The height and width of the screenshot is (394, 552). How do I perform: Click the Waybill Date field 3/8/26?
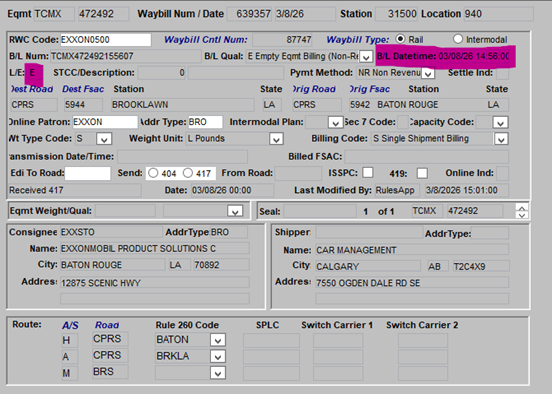coord(305,14)
